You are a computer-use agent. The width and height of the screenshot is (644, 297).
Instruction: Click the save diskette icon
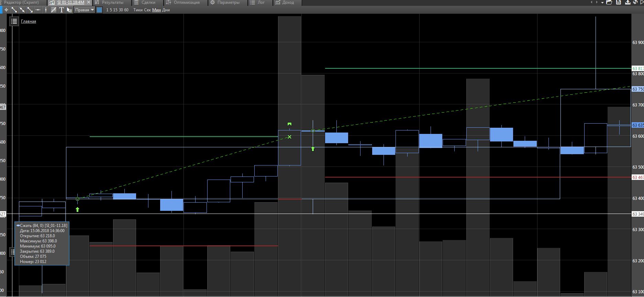point(619,2)
